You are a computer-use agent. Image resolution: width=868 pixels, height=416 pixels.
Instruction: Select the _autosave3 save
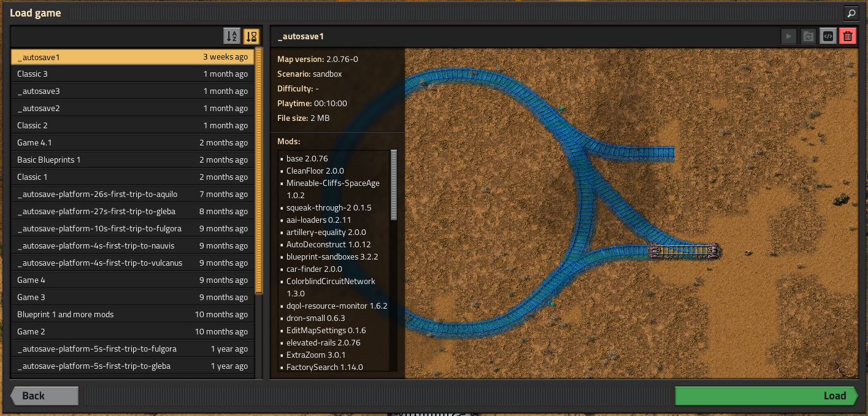[133, 91]
